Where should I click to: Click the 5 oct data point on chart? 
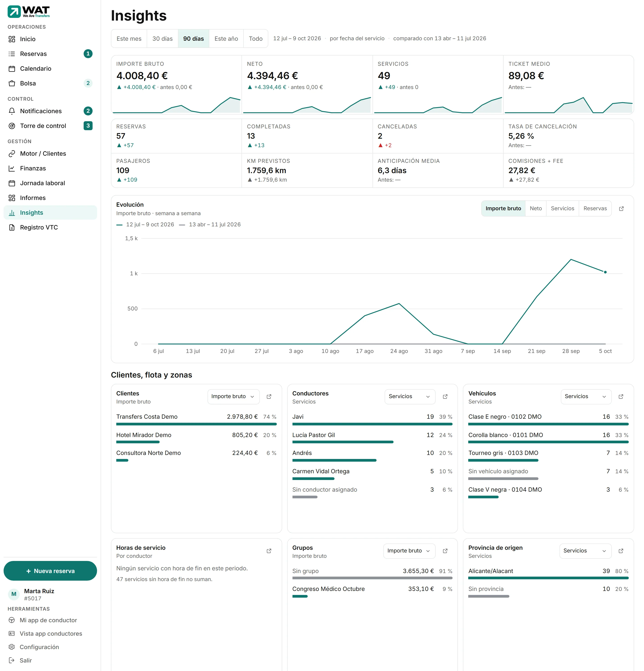pyautogui.click(x=605, y=272)
